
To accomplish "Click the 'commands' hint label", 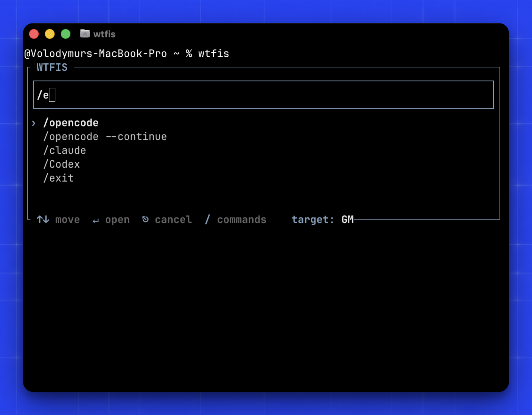I will [x=242, y=219].
